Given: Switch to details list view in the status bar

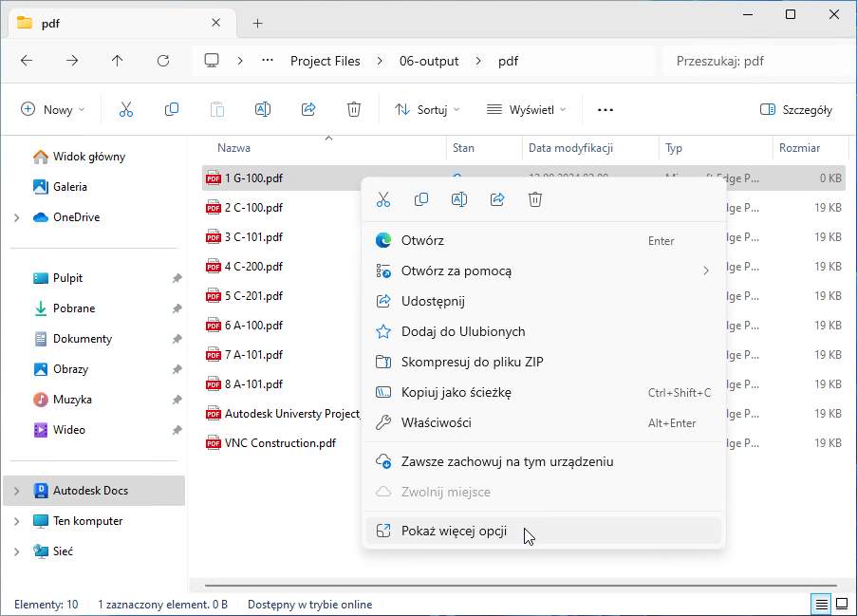Looking at the screenshot, I should tap(821, 604).
